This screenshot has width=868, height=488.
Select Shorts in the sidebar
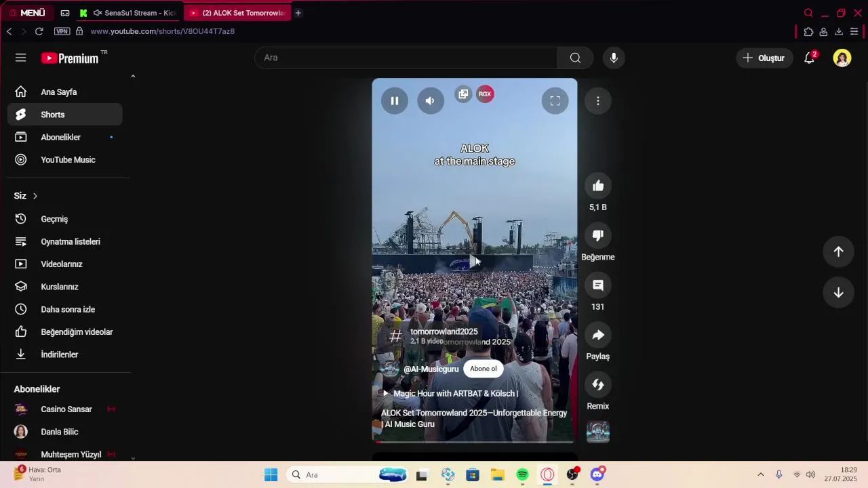[65, 115]
